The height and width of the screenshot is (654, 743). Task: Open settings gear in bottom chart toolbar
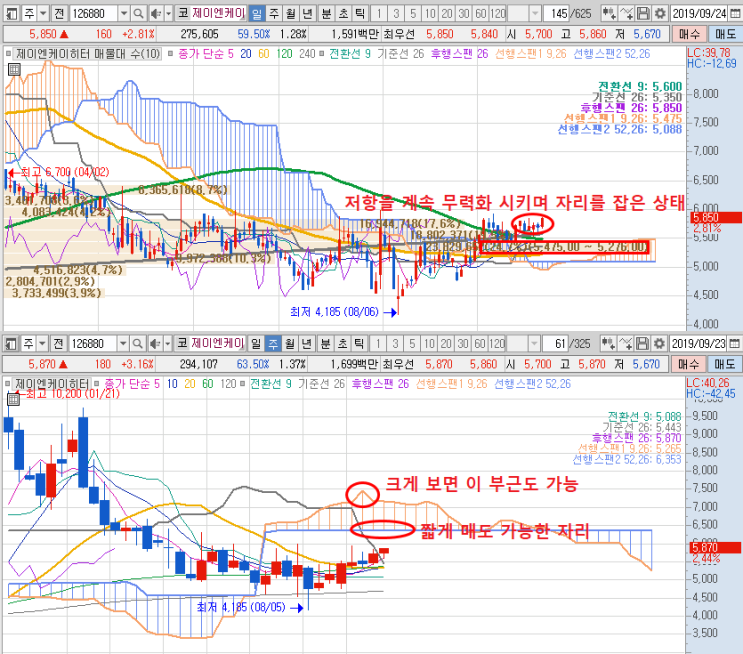(659, 343)
